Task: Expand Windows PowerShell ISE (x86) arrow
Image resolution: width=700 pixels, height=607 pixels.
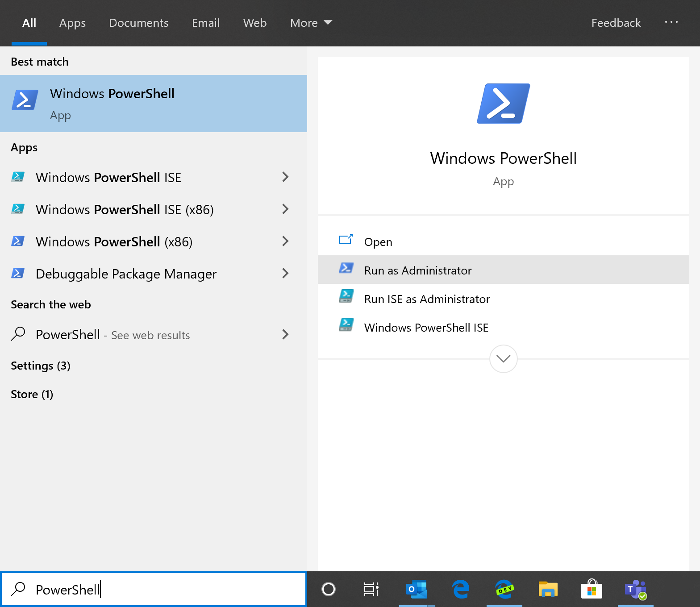Action: (x=285, y=209)
